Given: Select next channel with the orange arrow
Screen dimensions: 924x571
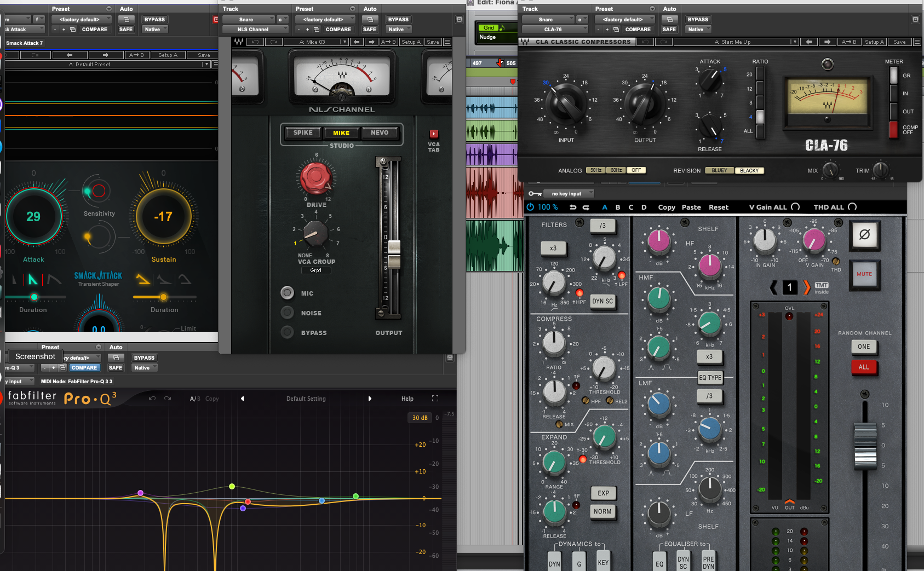Looking at the screenshot, I should [x=806, y=287].
